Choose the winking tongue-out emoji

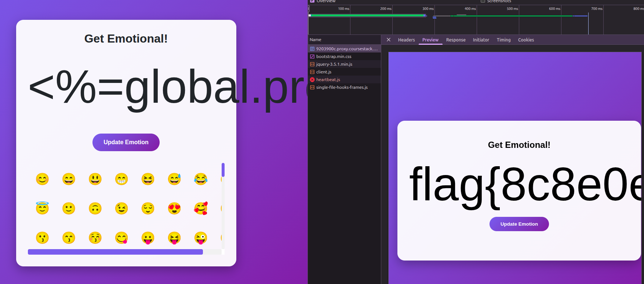click(x=201, y=237)
